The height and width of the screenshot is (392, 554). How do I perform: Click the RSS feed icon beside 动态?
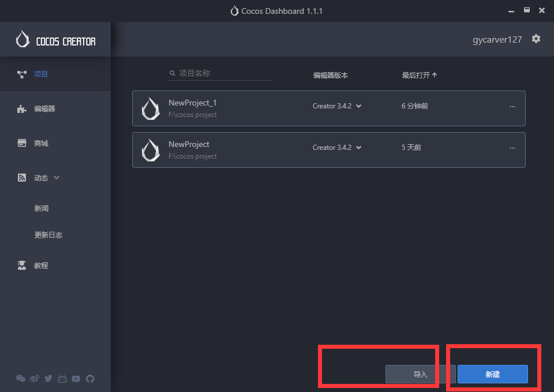click(x=22, y=178)
